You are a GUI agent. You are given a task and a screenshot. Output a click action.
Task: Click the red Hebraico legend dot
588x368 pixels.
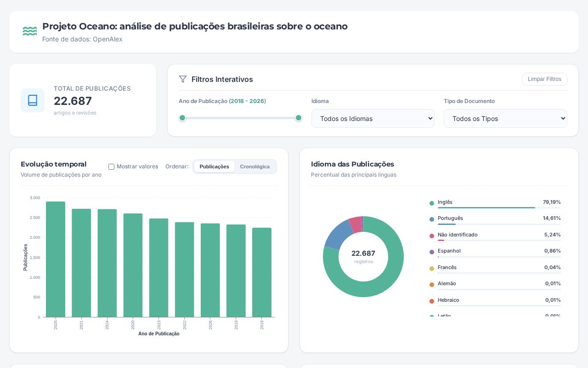click(x=432, y=301)
